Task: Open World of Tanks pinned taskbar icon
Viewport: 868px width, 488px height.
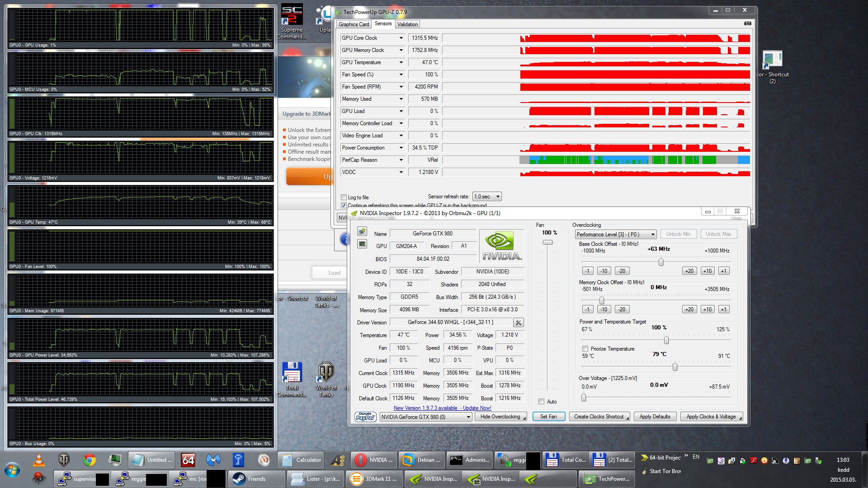Action: click(x=64, y=460)
